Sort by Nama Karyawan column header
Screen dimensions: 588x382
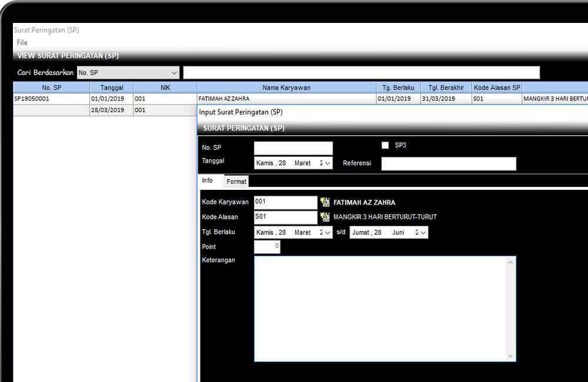(x=286, y=88)
